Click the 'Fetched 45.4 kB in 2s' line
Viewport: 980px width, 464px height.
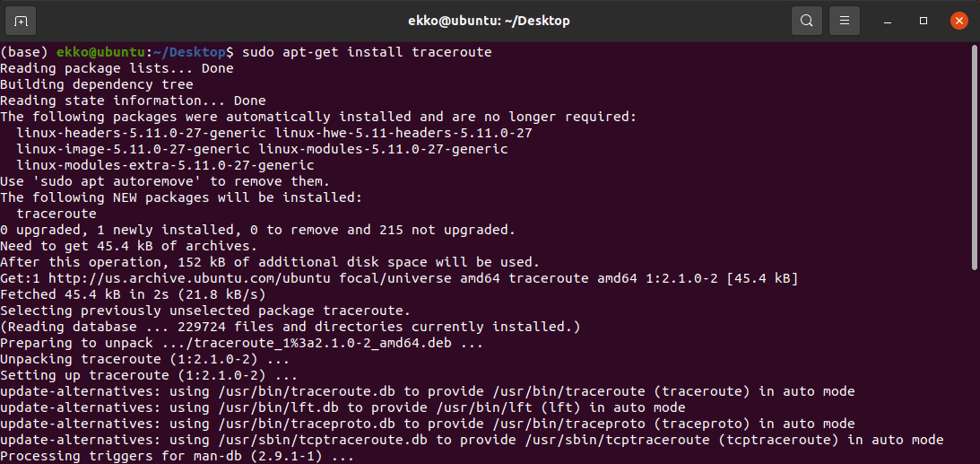coord(133,294)
